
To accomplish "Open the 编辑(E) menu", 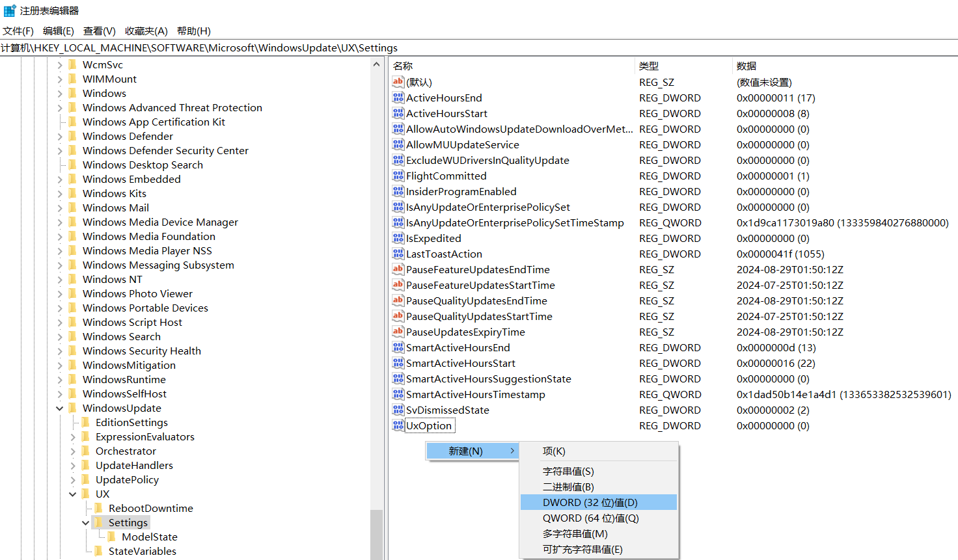I will pyautogui.click(x=59, y=31).
